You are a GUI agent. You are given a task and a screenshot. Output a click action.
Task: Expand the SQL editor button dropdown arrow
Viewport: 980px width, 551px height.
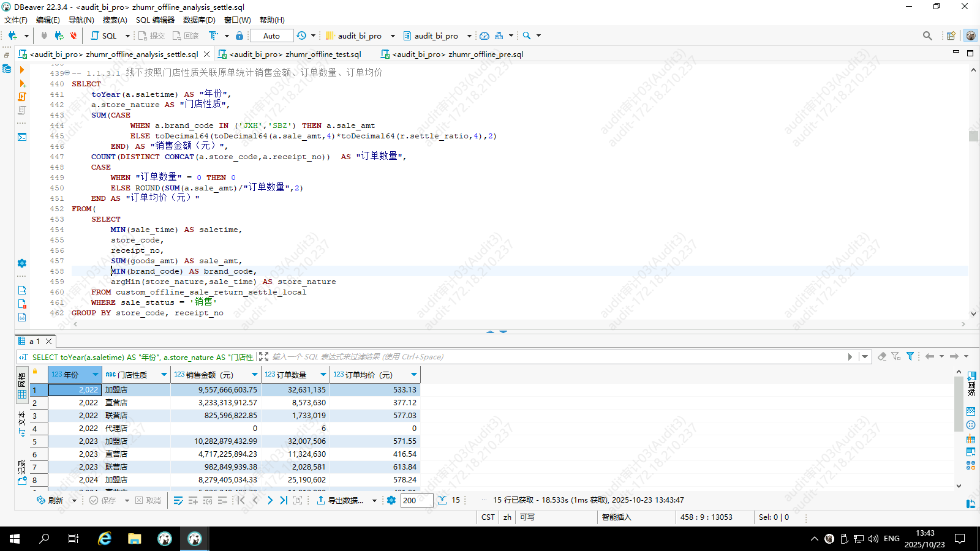(x=127, y=36)
